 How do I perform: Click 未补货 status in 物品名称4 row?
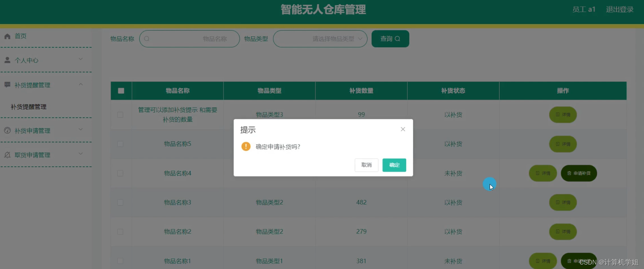[453, 173]
